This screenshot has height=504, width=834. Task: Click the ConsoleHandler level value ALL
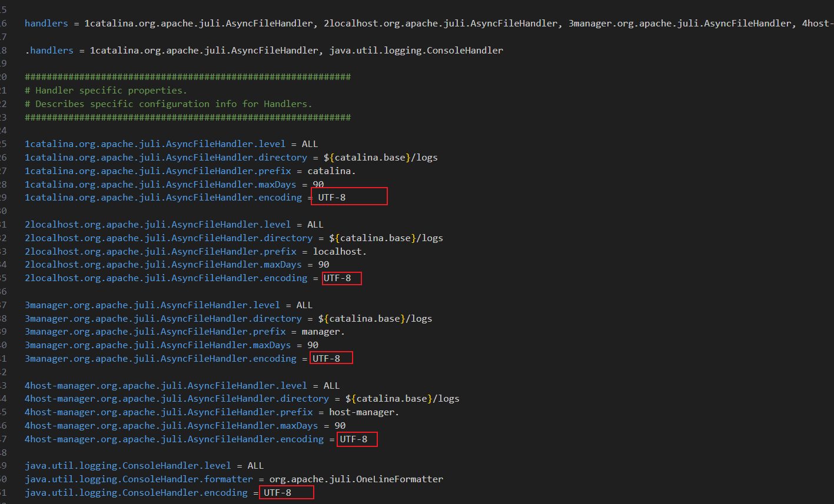[255, 466]
